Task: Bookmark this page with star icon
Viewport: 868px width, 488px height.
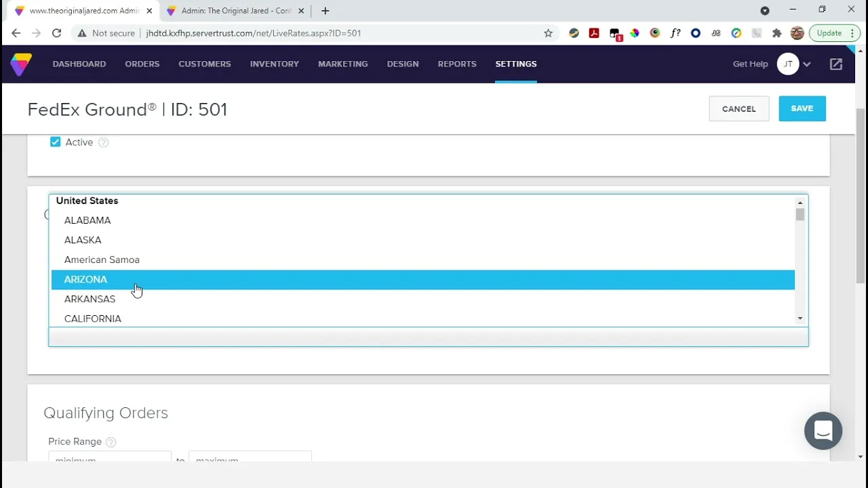Action: tap(548, 33)
